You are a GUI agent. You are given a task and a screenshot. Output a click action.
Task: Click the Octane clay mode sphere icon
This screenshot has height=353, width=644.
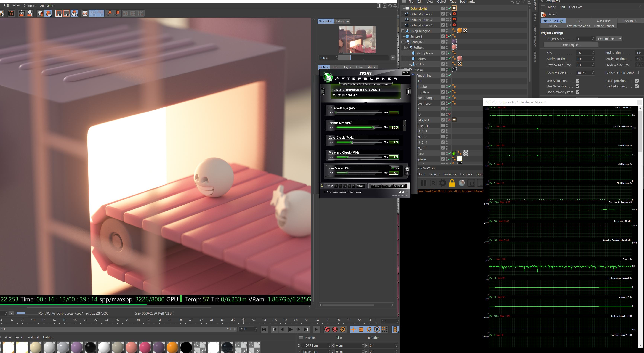(x=462, y=183)
